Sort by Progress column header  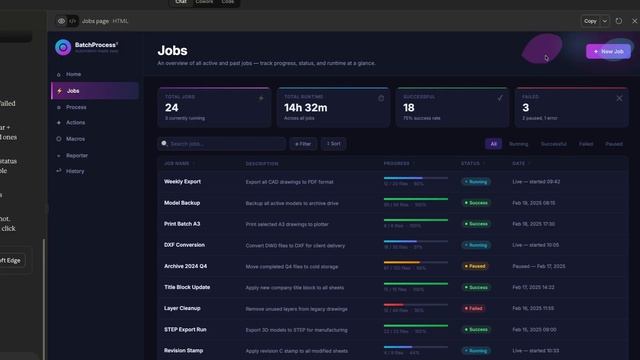click(399, 163)
